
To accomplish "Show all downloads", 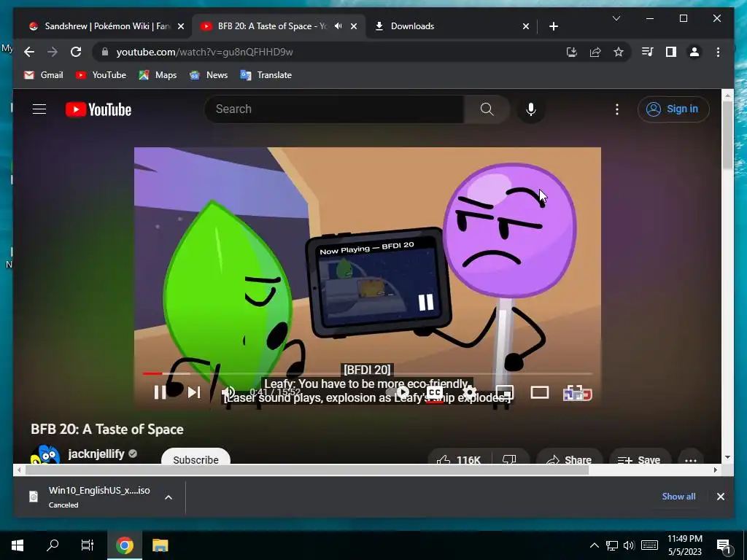I will click(678, 496).
